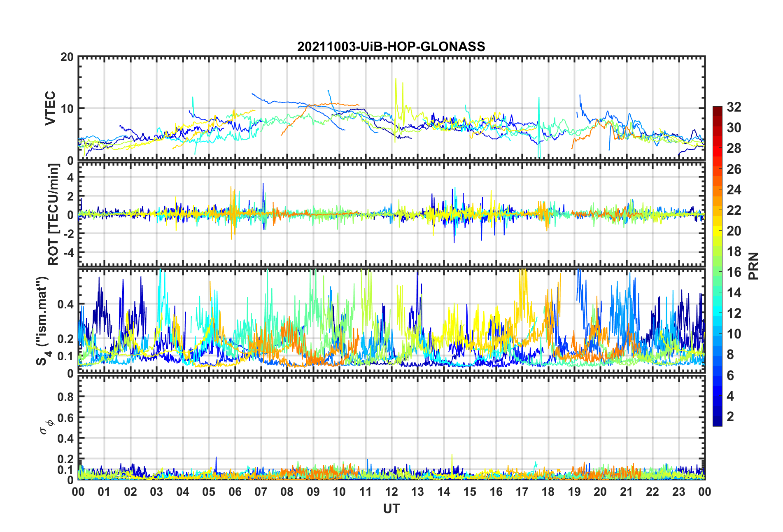
Task: Select the ROT axis tick label -4
Action: coord(68,252)
